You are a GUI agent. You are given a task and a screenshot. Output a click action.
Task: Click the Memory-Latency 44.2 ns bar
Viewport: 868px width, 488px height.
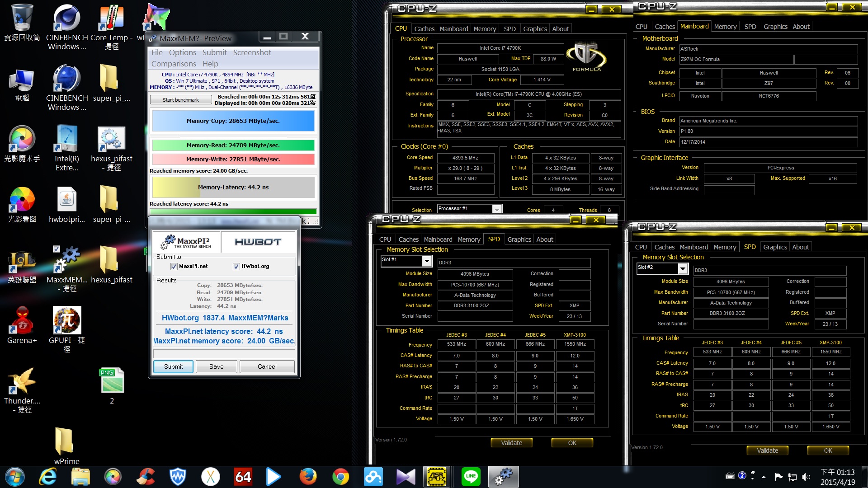[233, 187]
